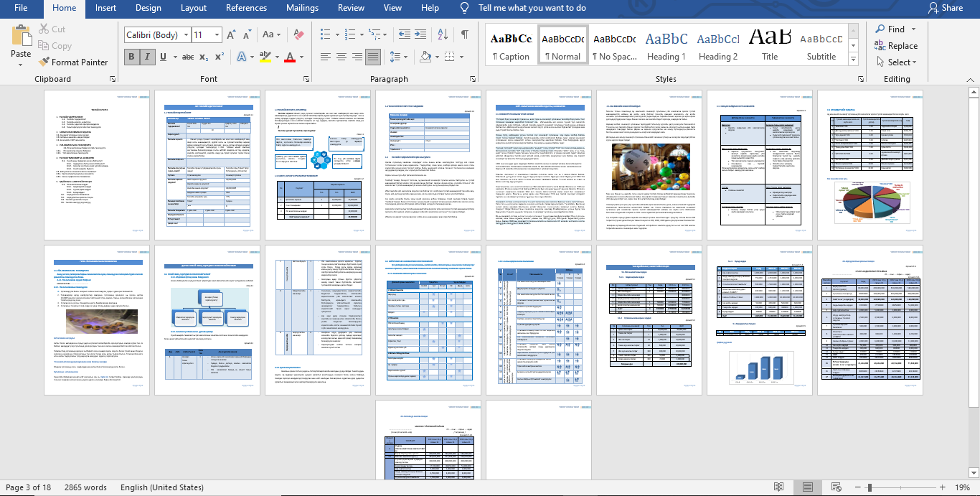Click the Tell me search field
The image size is (980, 496).
532,8
